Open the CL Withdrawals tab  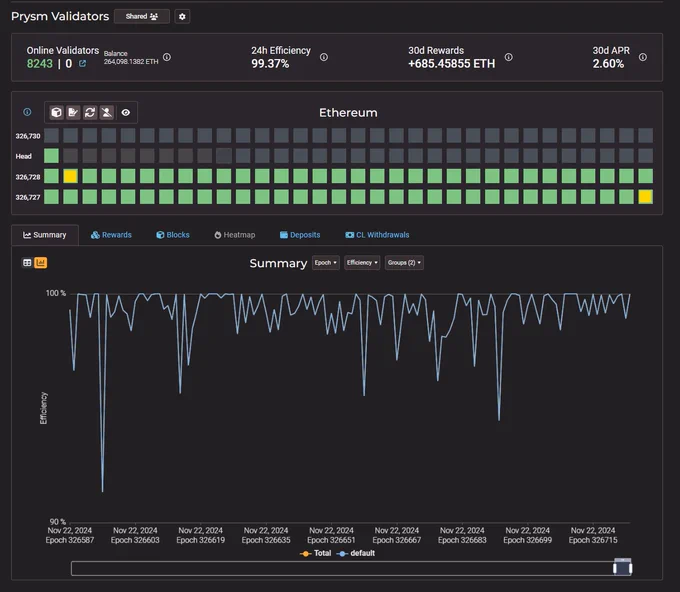tap(377, 235)
